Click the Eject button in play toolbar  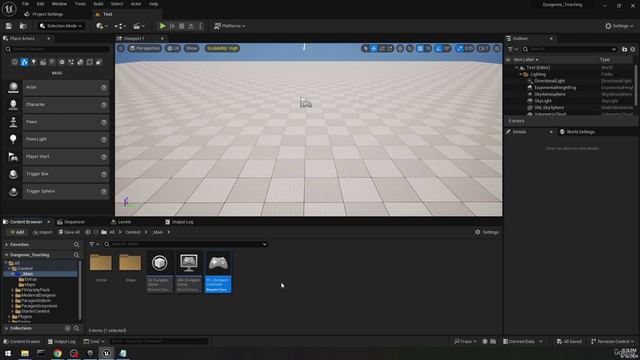tap(191, 26)
